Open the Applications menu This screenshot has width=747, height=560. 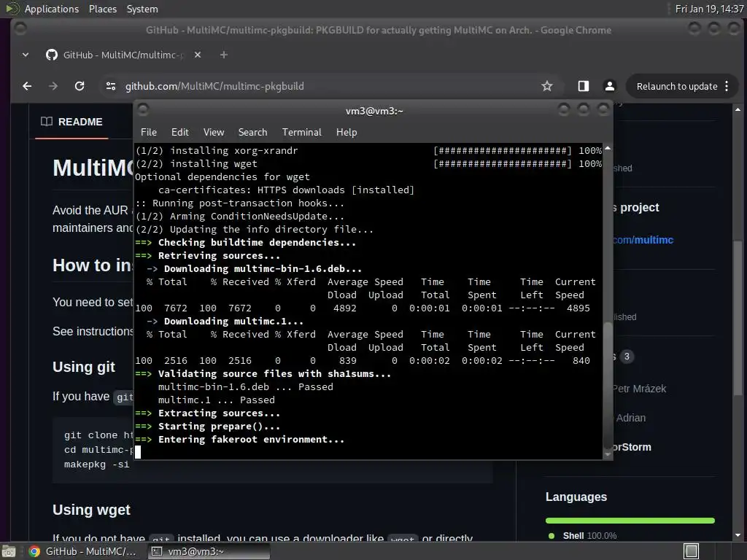52,9
